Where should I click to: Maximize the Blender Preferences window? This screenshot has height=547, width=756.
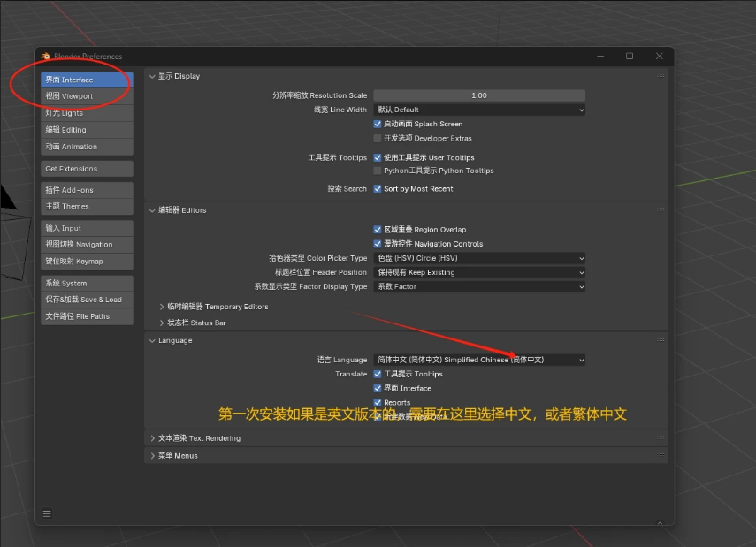630,57
